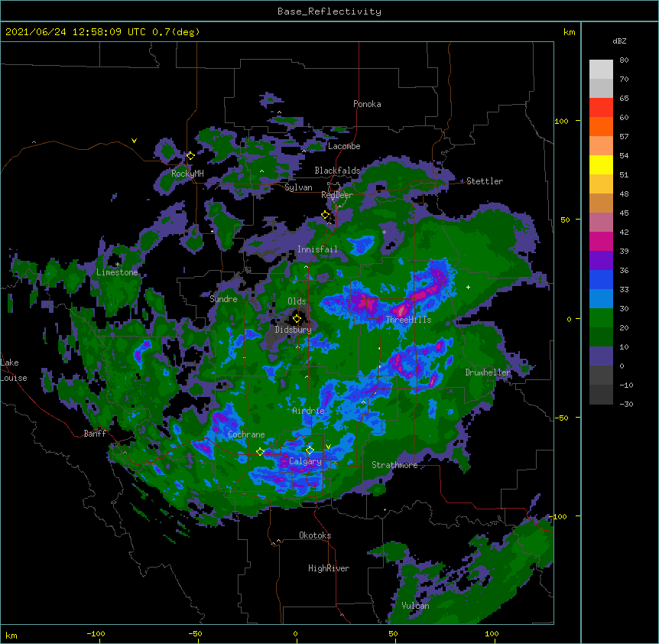Click the Sundre label

pyautogui.click(x=223, y=299)
